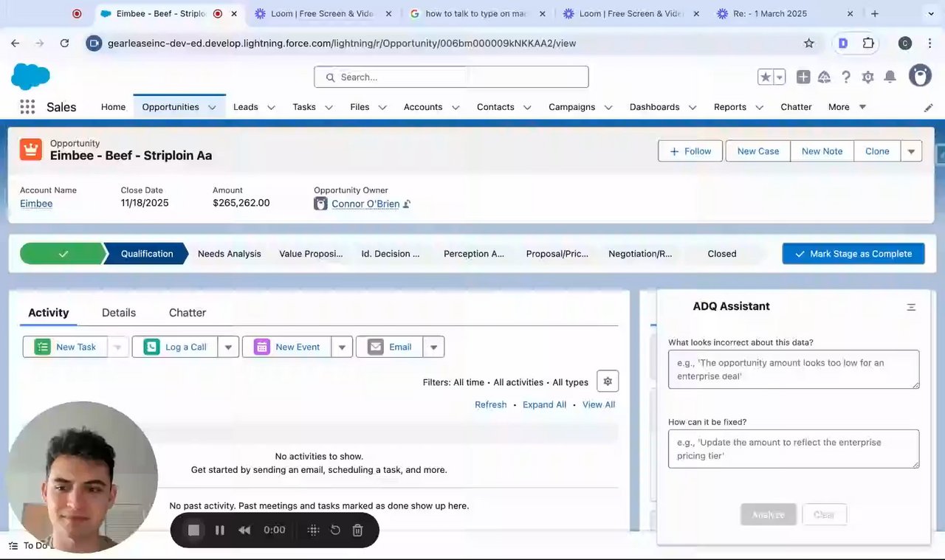
Task: Open the Log a Call dropdown arrow
Action: pos(228,347)
